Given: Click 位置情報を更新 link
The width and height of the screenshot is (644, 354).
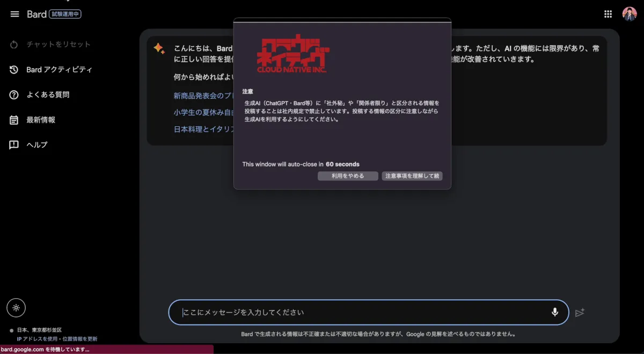Looking at the screenshot, I should coord(80,339).
